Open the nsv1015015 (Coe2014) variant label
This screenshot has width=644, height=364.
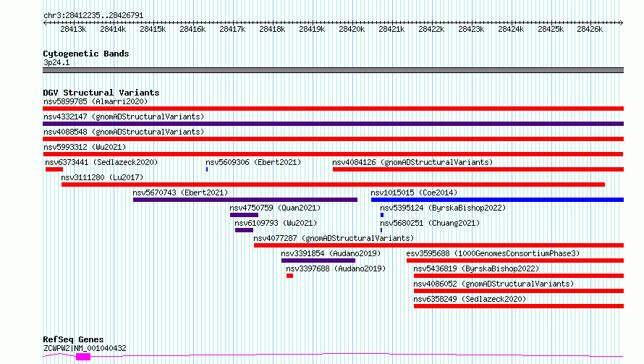[x=414, y=192]
